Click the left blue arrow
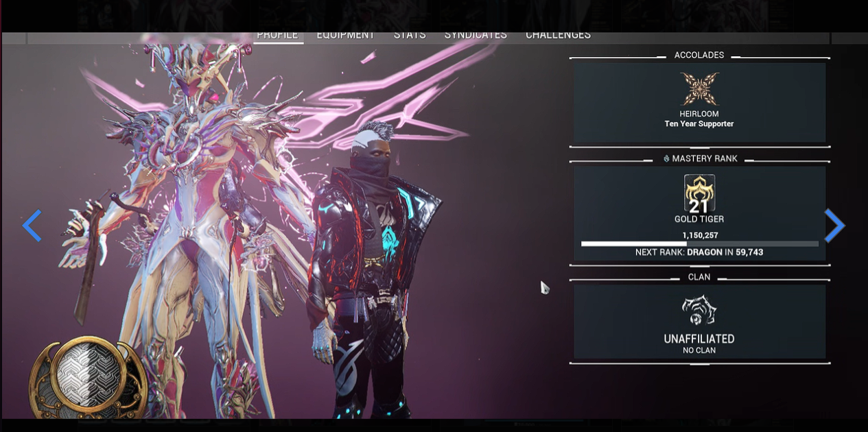The height and width of the screenshot is (432, 868). pyautogui.click(x=32, y=226)
